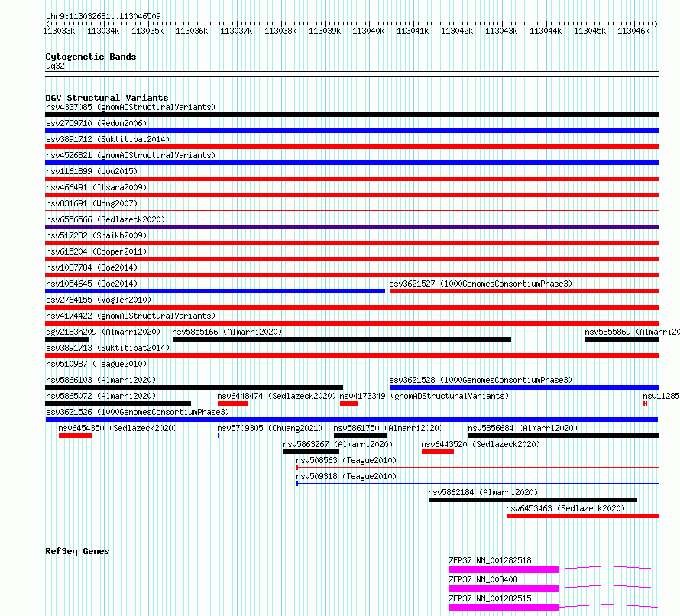Select ZFP37|NM_003408 gene label
This screenshot has width=680, height=616.
483,579
